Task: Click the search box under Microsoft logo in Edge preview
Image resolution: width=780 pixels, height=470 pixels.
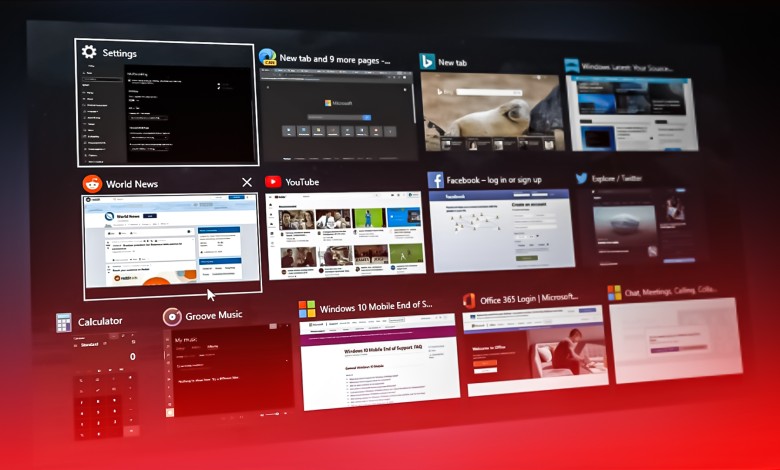Action: (x=339, y=117)
